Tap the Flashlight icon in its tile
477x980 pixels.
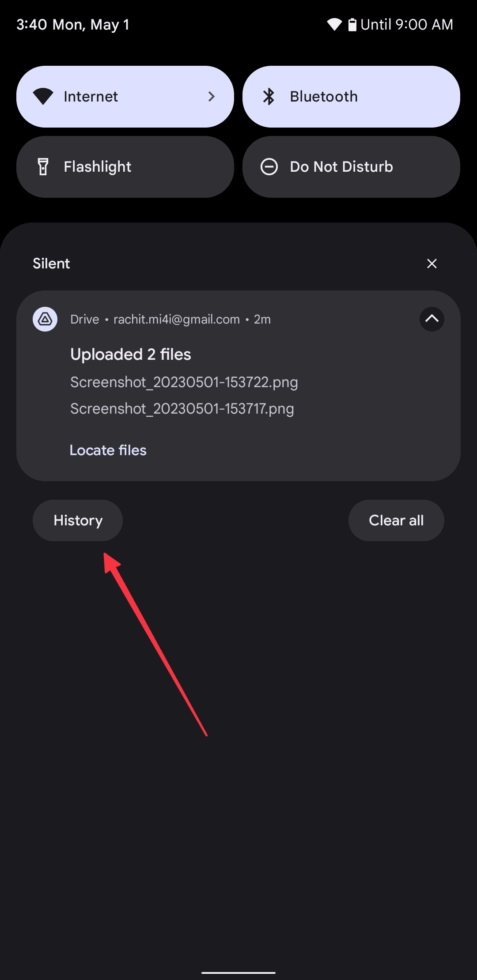[43, 166]
